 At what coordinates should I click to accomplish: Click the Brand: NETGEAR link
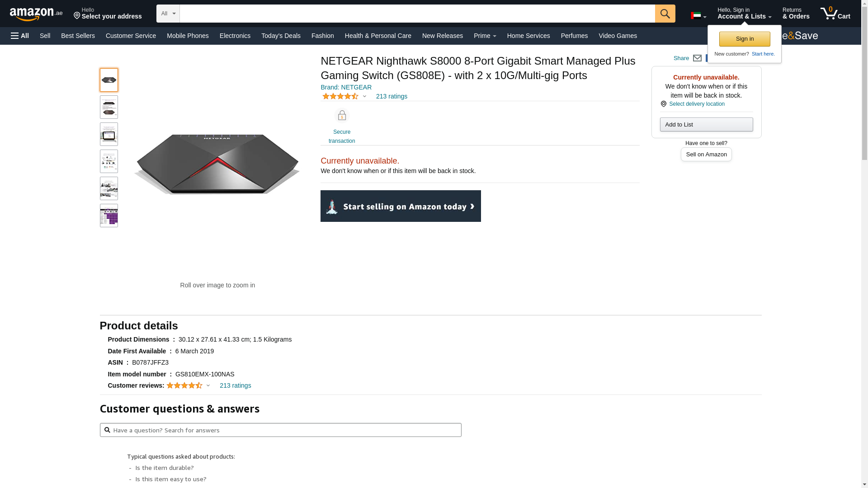click(x=346, y=87)
